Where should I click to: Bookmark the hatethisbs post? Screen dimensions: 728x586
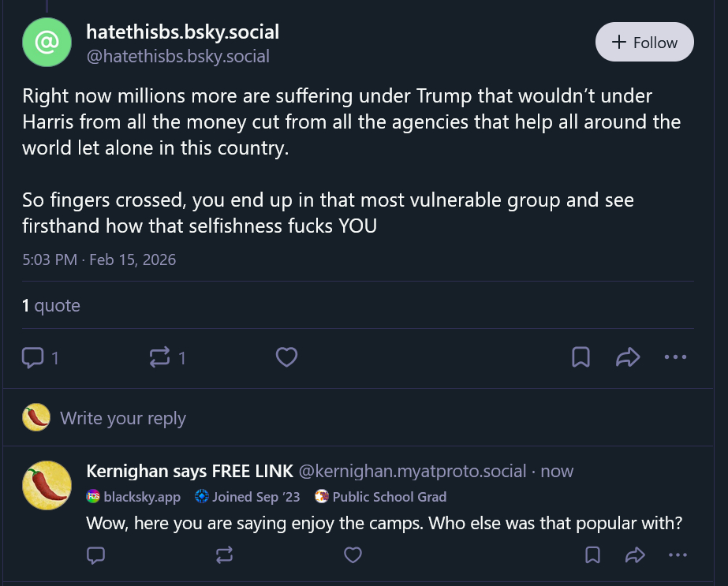tap(581, 358)
